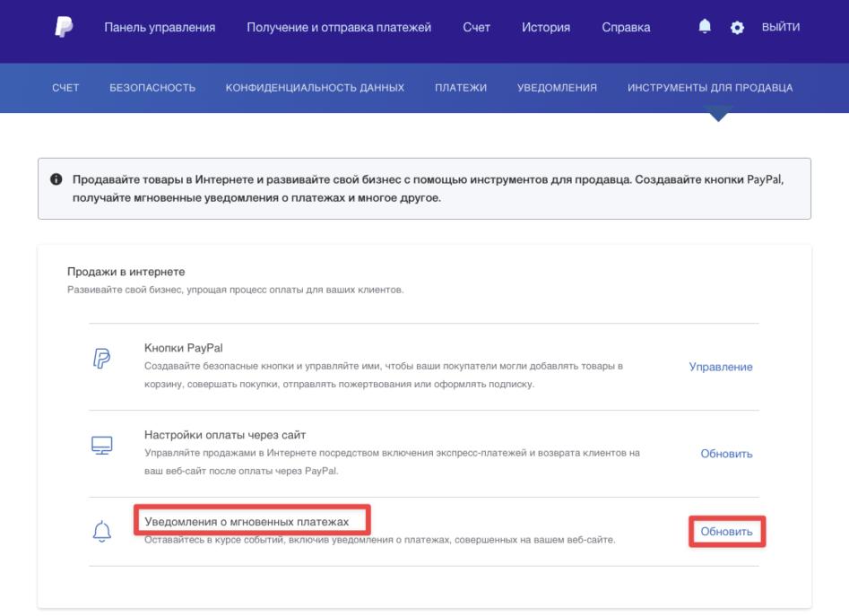Image resolution: width=849 pixels, height=616 pixels.
Task: Switch to the БЕЗОПАСНОСТЬ tab
Action: [x=152, y=88]
